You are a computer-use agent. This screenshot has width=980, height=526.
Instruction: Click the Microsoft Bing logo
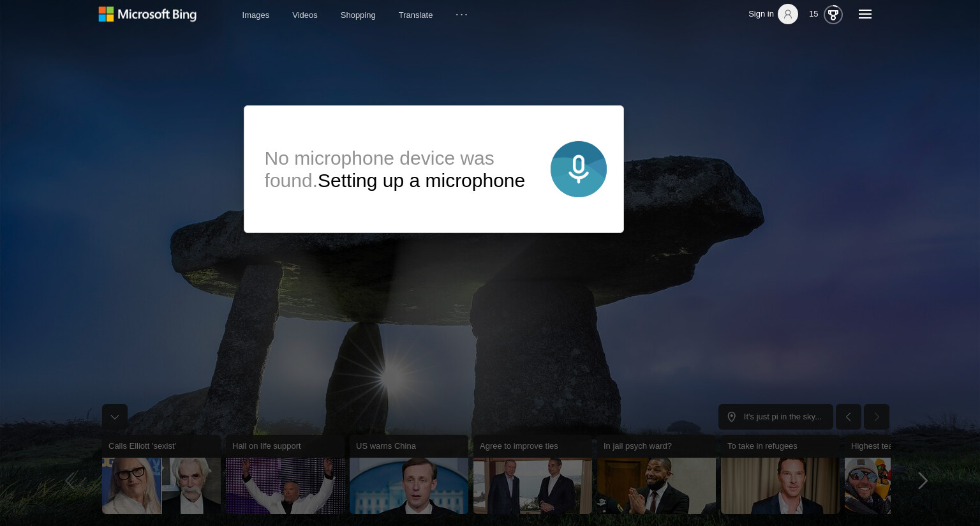[147, 14]
